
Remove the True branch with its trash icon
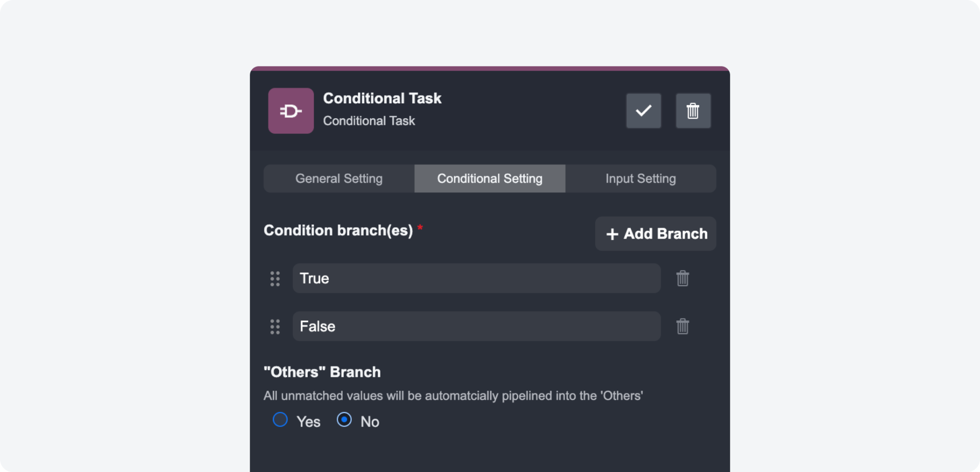point(682,278)
